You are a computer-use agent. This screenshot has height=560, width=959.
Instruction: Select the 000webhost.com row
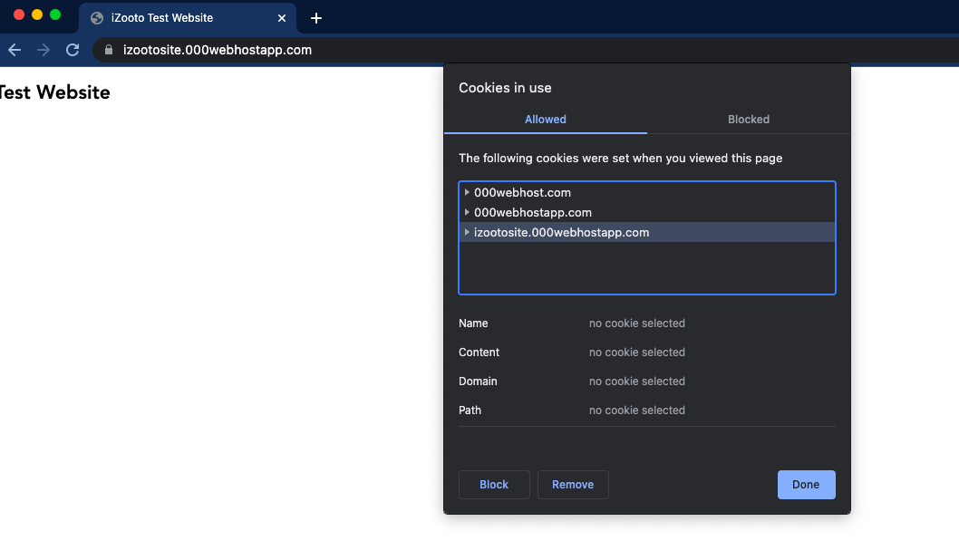[647, 193]
